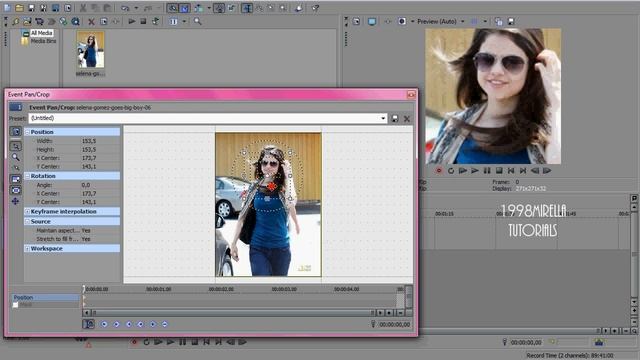Select the selena-go media thumbnail
640x360 pixels.
click(x=90, y=50)
